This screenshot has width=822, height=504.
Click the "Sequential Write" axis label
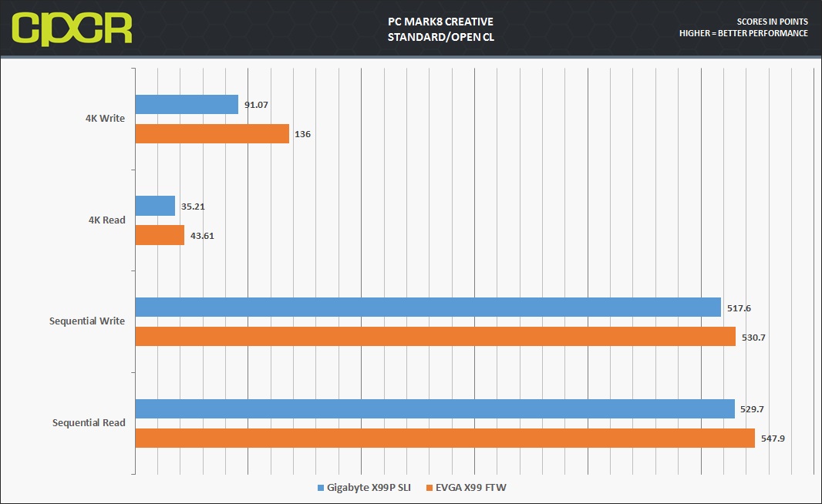click(x=87, y=321)
